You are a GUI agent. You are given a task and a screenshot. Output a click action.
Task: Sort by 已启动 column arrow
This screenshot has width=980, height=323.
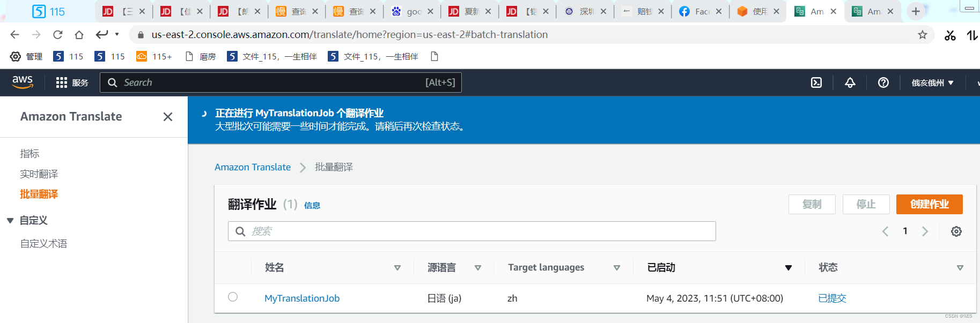[x=789, y=268]
